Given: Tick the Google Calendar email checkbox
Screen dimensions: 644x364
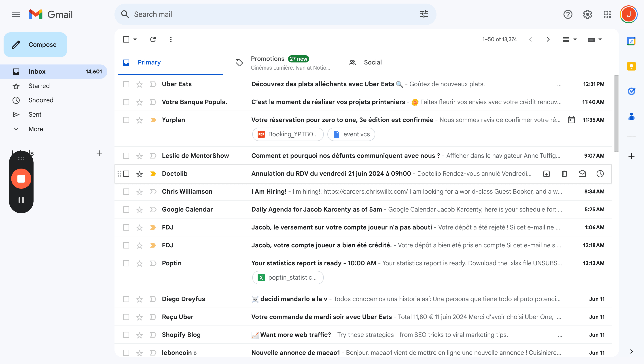Looking at the screenshot, I should coord(126,209).
